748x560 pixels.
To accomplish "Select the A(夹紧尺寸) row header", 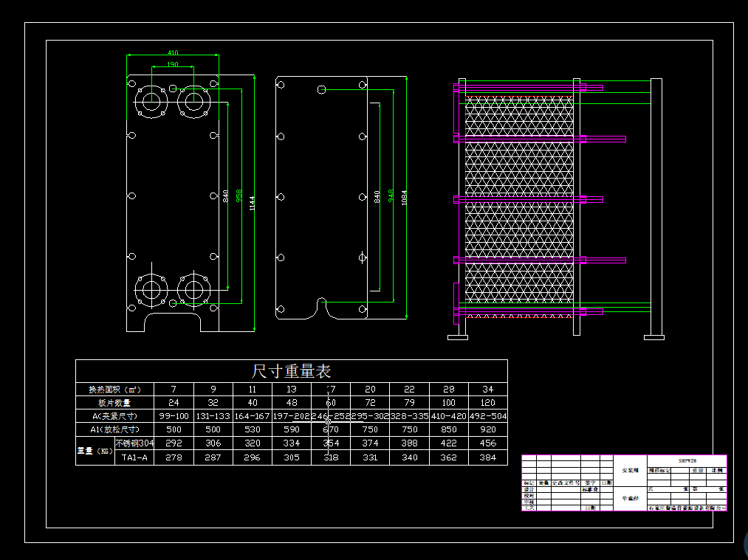I will pyautogui.click(x=114, y=416).
